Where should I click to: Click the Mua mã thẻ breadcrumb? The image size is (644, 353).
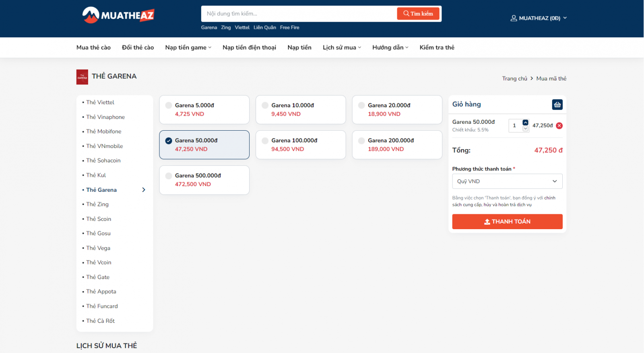pos(551,78)
